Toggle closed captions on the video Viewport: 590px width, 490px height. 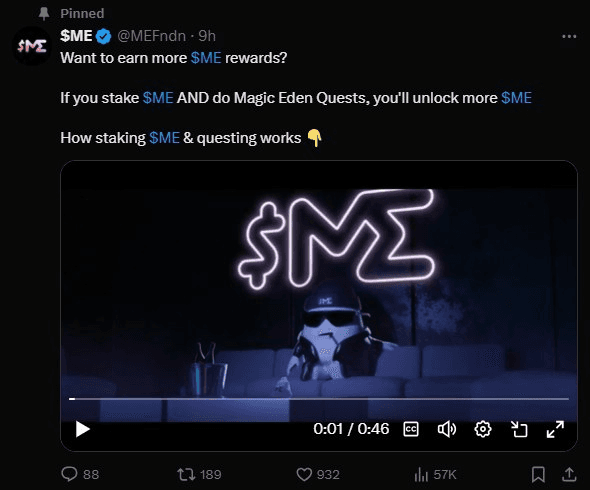click(411, 429)
